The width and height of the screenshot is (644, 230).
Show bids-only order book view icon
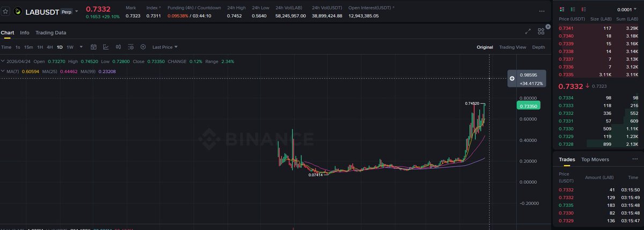click(572, 10)
